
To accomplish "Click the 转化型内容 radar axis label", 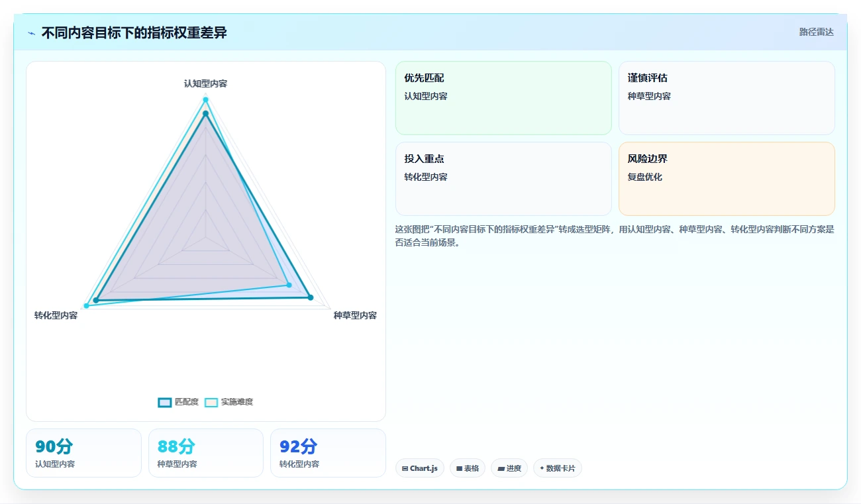I will click(56, 315).
